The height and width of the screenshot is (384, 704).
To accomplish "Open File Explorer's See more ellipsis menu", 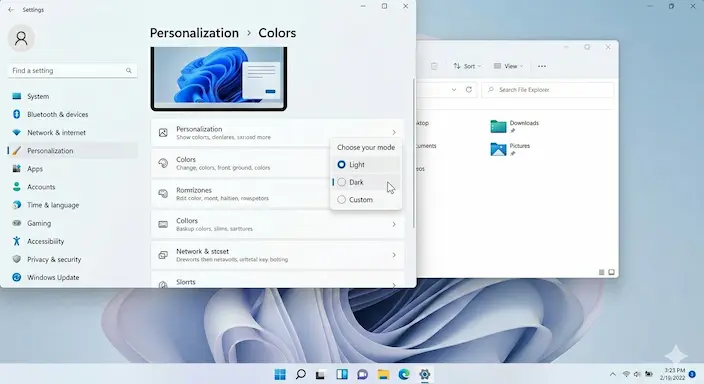I will pos(542,66).
